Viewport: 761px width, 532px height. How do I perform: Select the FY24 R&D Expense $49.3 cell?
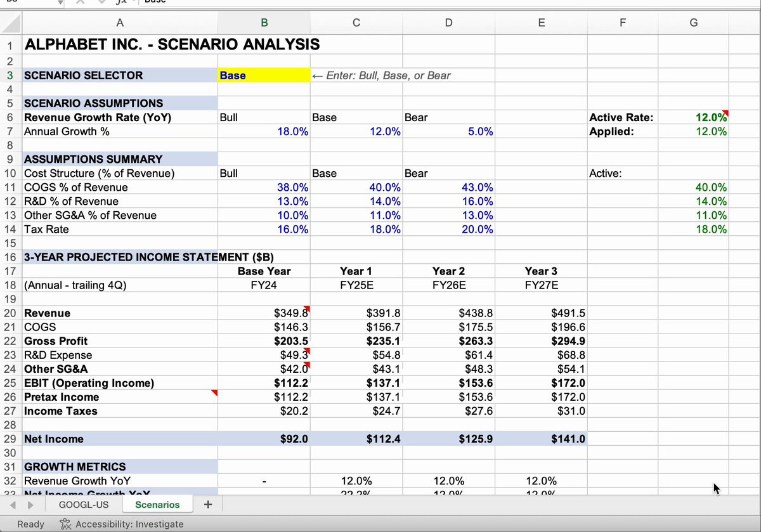pos(264,354)
